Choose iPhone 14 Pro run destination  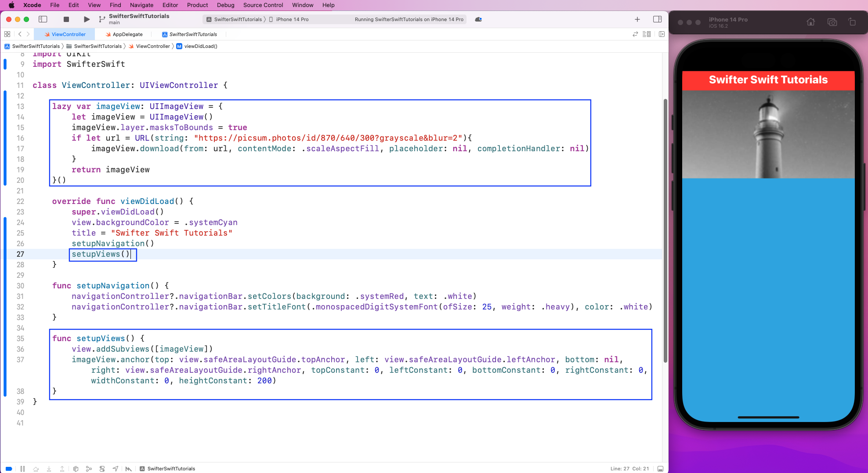[x=289, y=19]
